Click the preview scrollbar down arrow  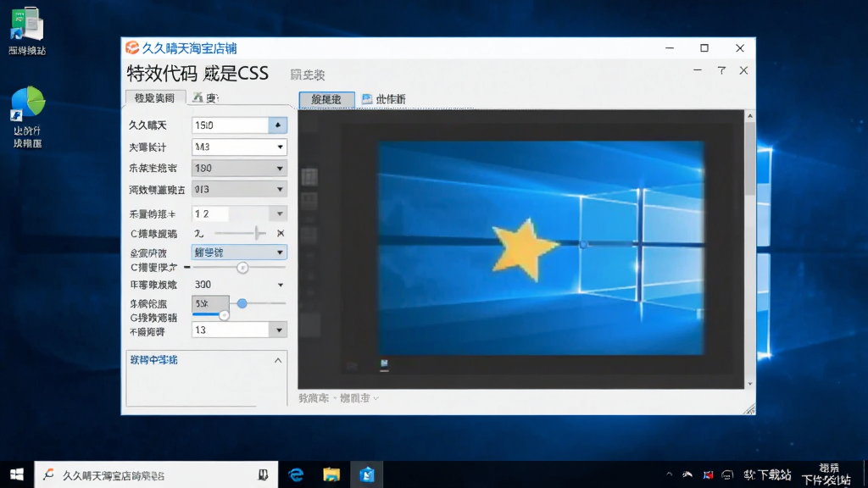click(750, 384)
